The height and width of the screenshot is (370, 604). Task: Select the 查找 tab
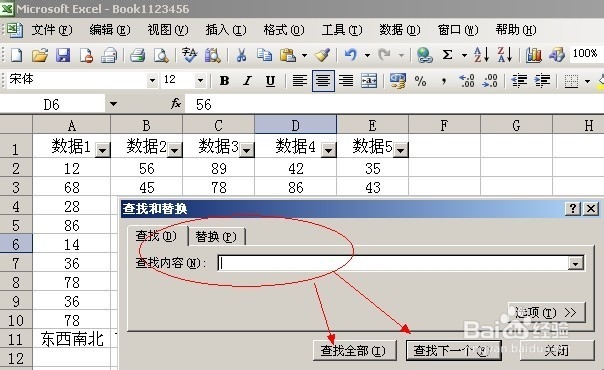pos(156,236)
